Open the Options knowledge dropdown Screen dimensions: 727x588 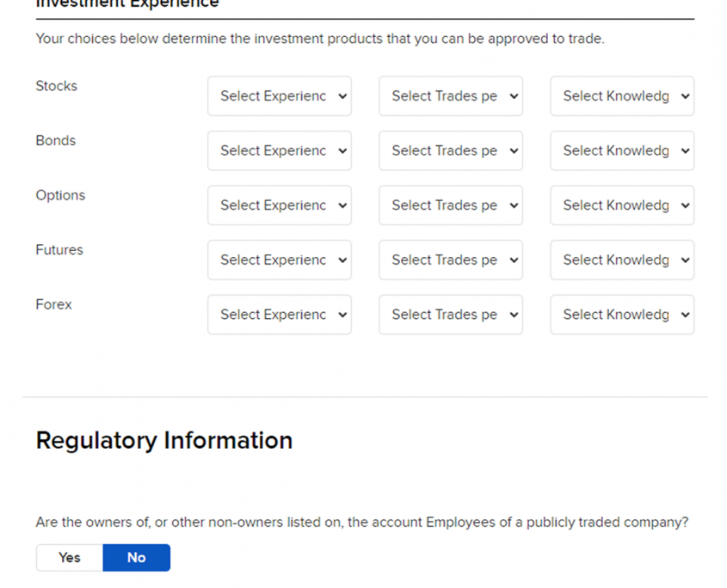pos(621,205)
